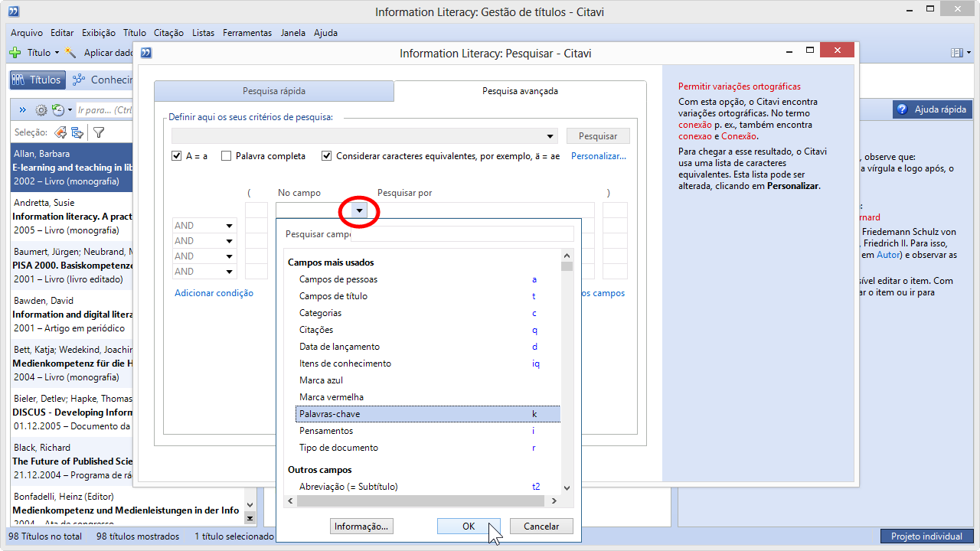Select Campos de pessoas in field list

pyautogui.click(x=428, y=279)
